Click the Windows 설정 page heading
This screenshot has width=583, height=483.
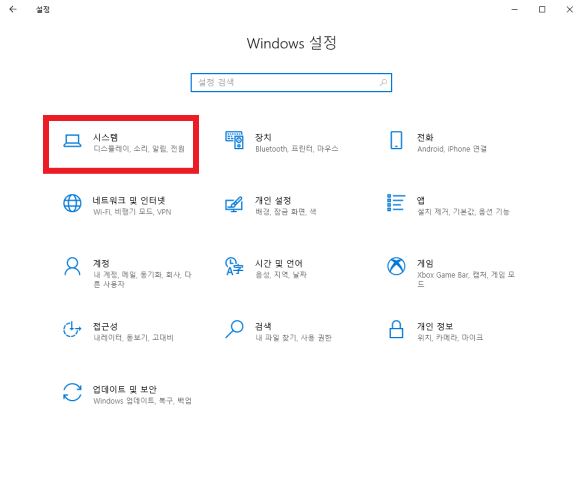point(292,43)
